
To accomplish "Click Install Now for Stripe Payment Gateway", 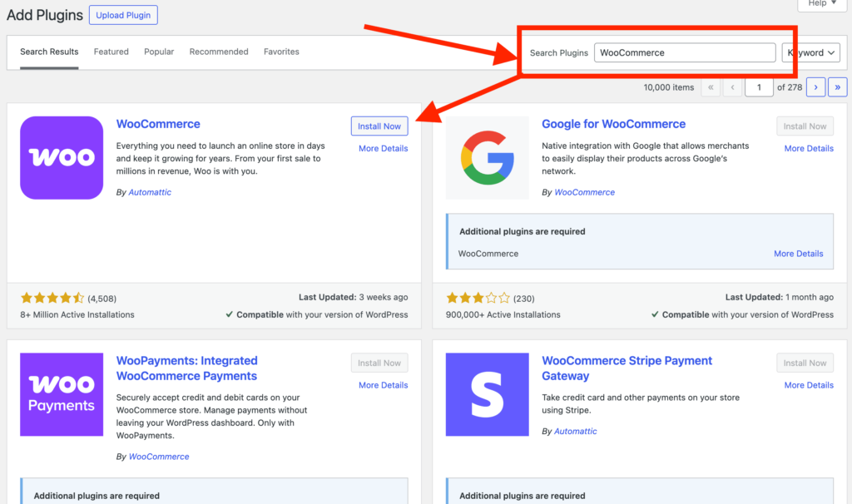I will (x=805, y=363).
